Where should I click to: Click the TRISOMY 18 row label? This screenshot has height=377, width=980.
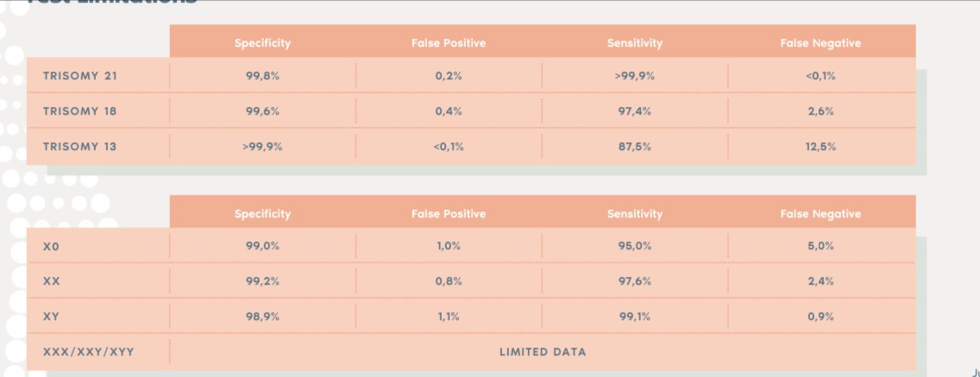coord(79,111)
